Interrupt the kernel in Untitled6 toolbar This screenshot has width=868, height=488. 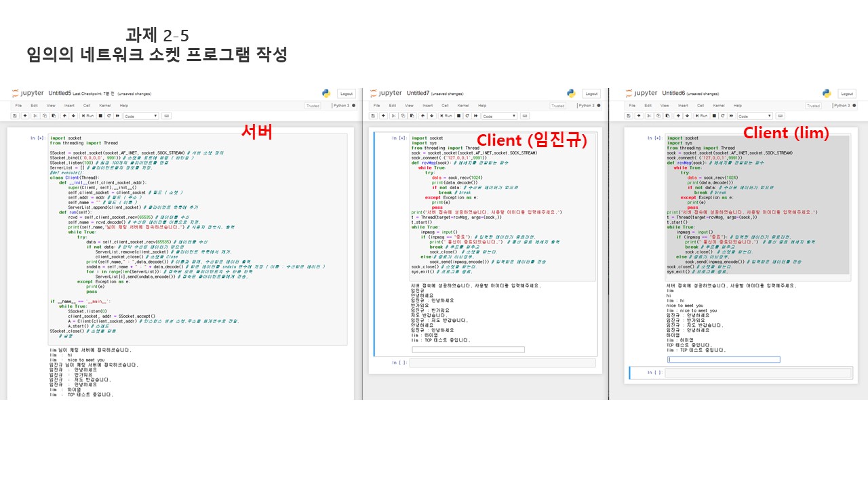tap(714, 116)
